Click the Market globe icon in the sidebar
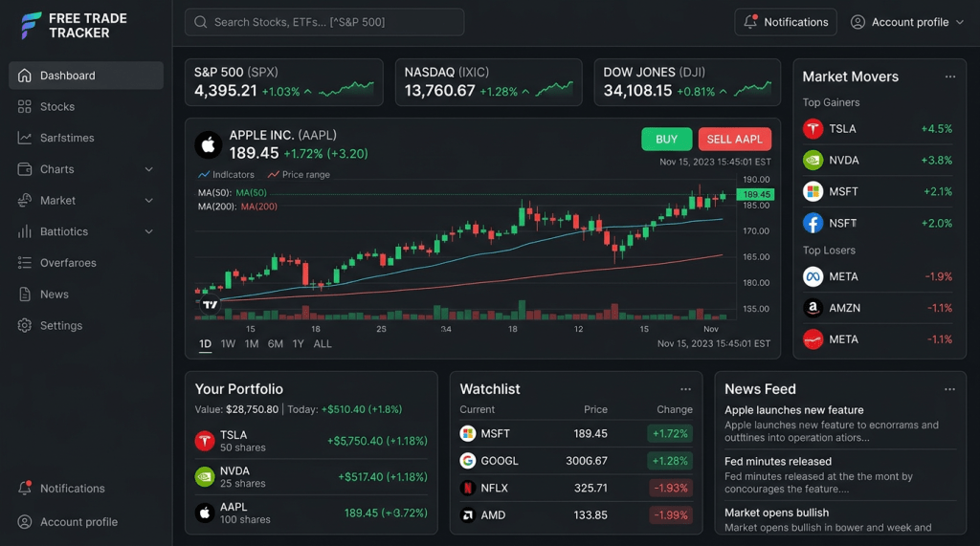This screenshot has height=546, width=980. tap(24, 201)
